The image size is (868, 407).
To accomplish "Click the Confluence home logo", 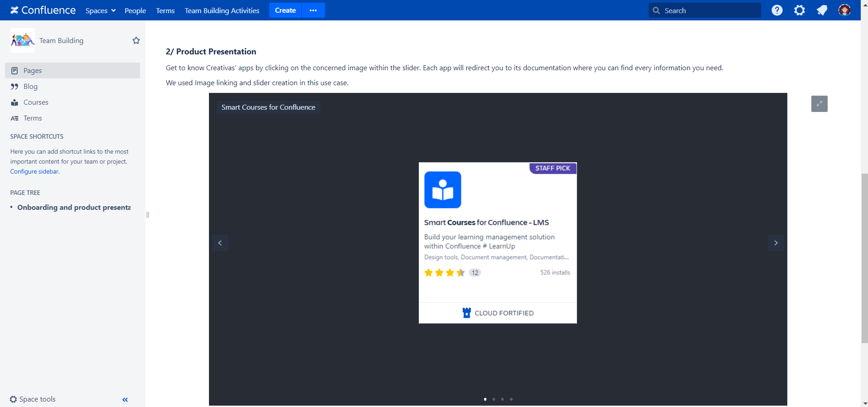I will coord(43,10).
